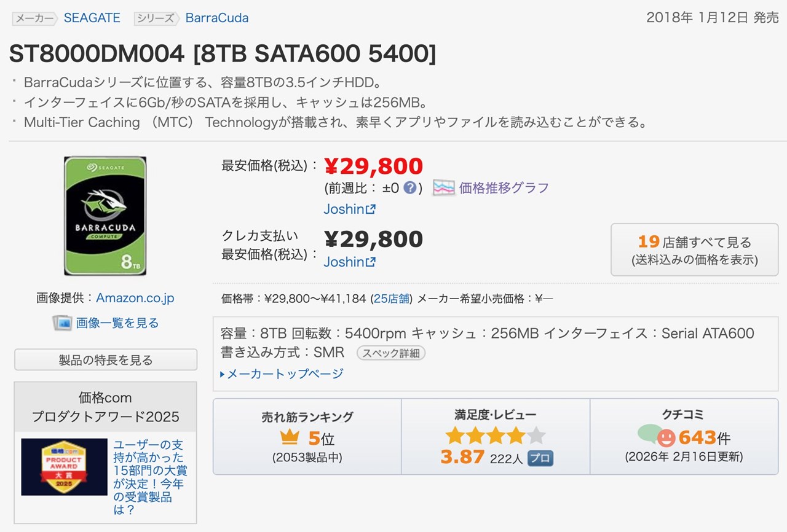Open the 価格推移グラフ chart icon
The height and width of the screenshot is (532, 787).
[x=443, y=187]
